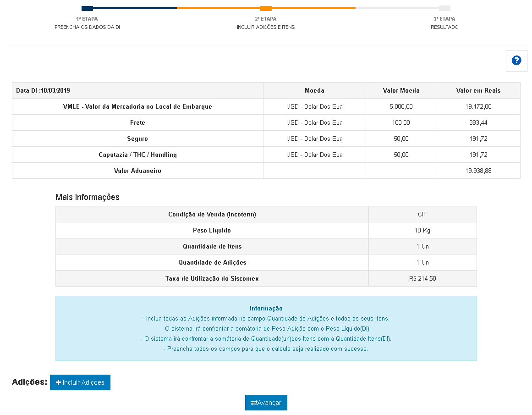Click the Moeda column header
This screenshot has width=532, height=415.
tap(314, 90)
